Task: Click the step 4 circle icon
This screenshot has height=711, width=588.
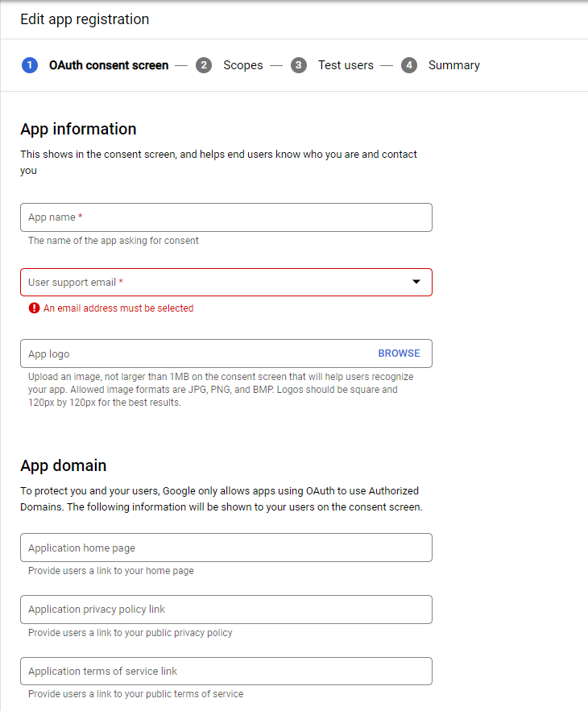Action: (409, 65)
